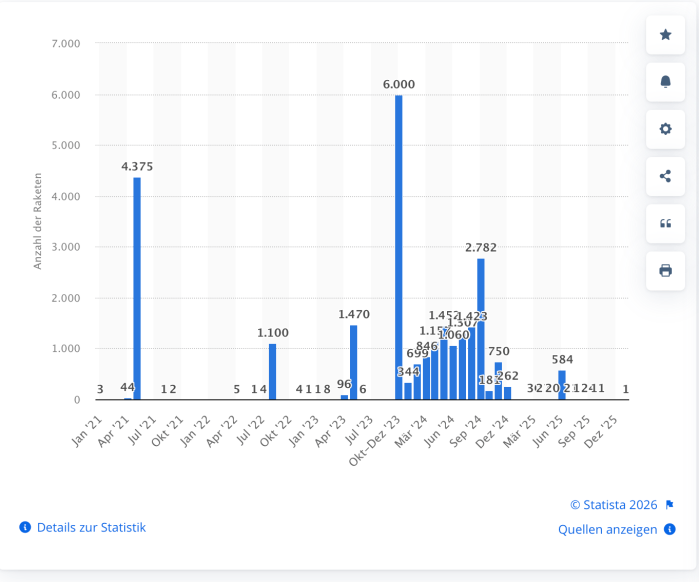Click the print icon
Screen dimensions: 699x582
(x=665, y=271)
